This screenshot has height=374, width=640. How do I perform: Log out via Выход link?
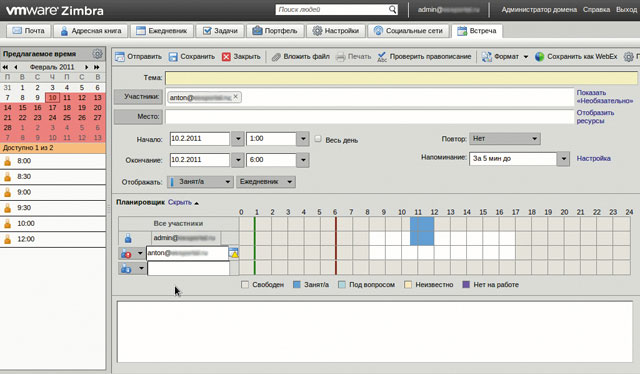pyautogui.click(x=626, y=9)
